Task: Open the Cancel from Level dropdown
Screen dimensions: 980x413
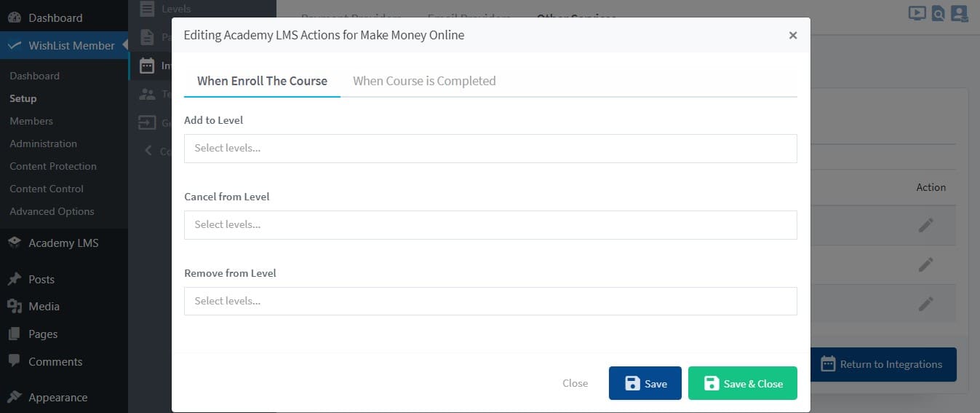Action: click(x=490, y=224)
